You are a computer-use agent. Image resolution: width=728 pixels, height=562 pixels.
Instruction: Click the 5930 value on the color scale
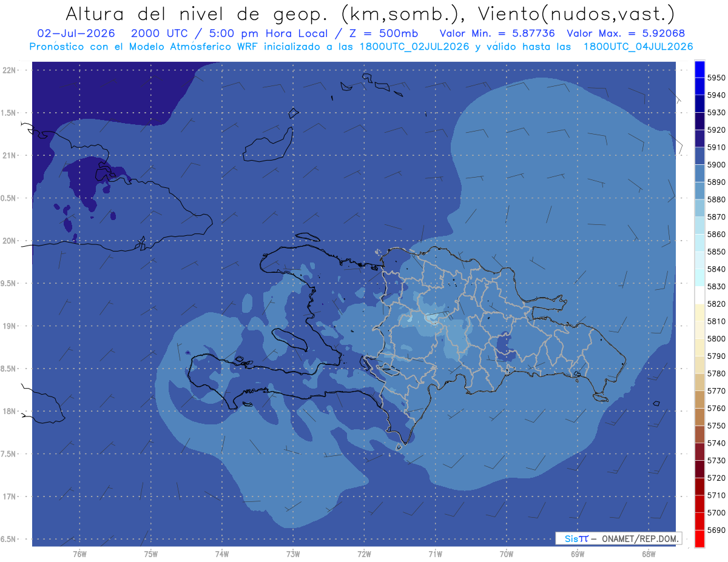(715, 112)
